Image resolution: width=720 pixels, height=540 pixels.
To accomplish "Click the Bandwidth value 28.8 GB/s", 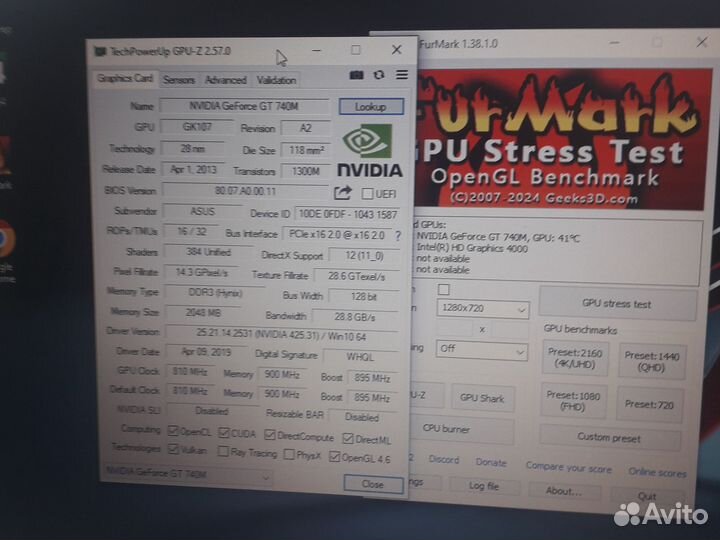I will point(355,317).
